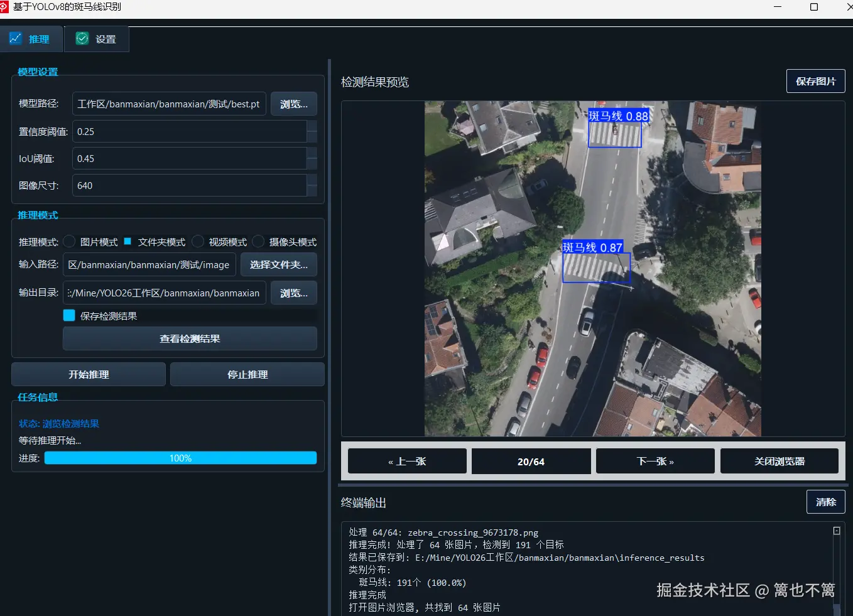
Task: Select the 摄像头模式 inference mode
Action: (258, 241)
